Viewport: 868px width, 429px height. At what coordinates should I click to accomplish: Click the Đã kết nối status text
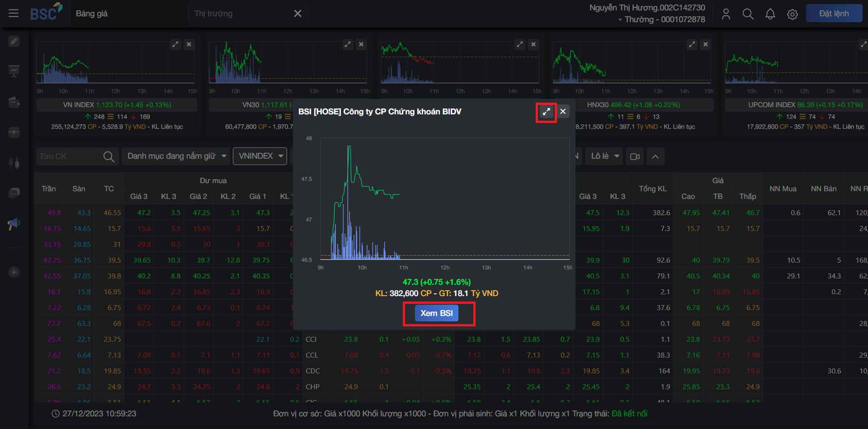(x=629, y=414)
